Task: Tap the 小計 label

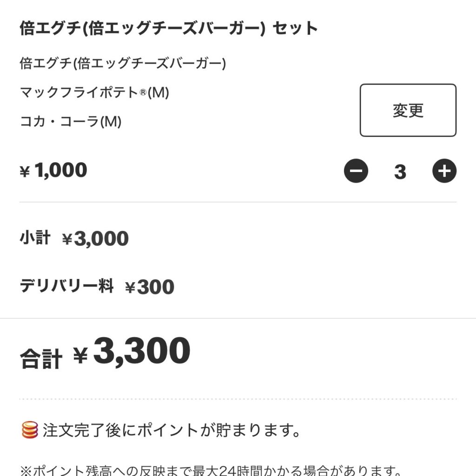Action: 35,238
